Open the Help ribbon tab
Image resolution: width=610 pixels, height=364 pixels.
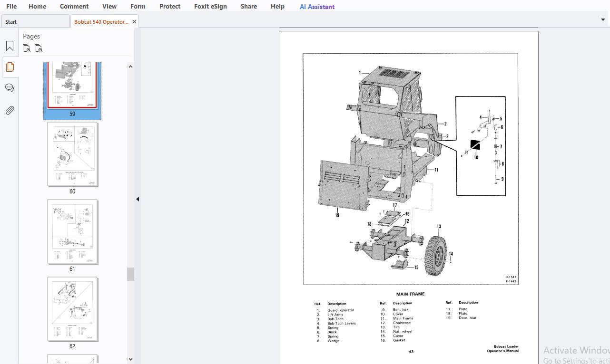coord(277,7)
